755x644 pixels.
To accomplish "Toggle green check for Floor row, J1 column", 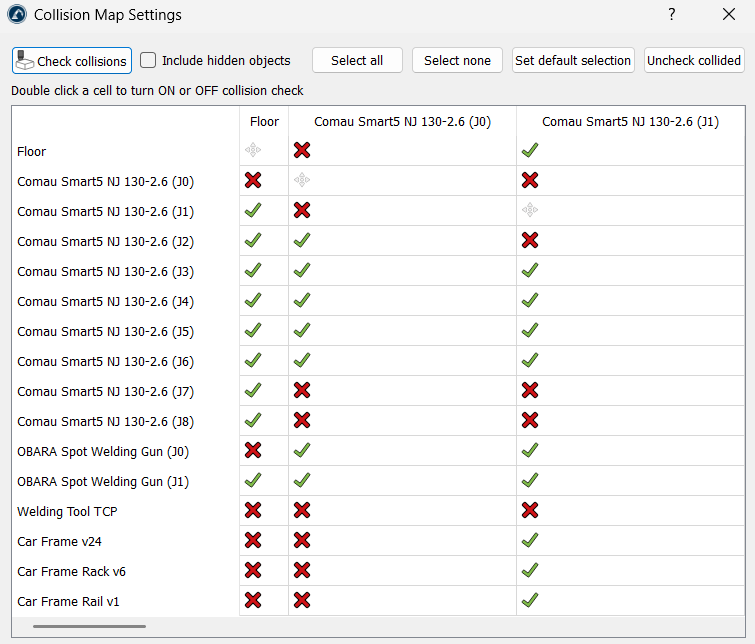I will 530,150.
